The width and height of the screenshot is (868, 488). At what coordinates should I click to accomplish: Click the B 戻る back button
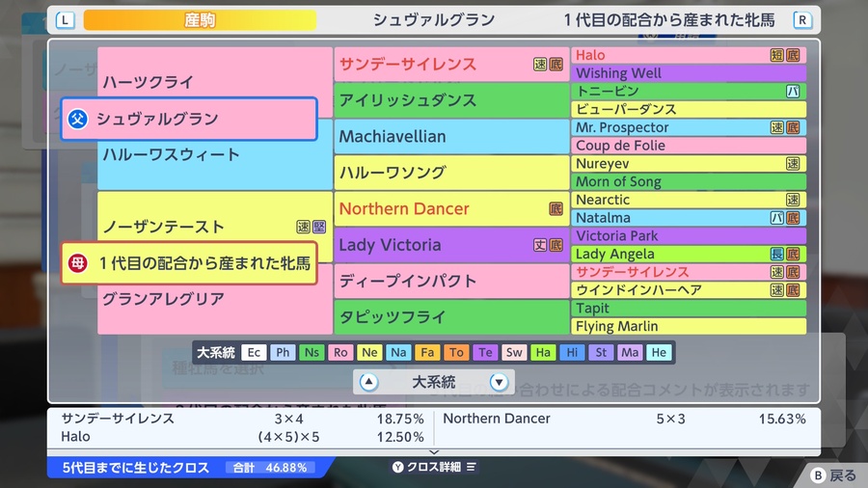pyautogui.click(x=833, y=475)
